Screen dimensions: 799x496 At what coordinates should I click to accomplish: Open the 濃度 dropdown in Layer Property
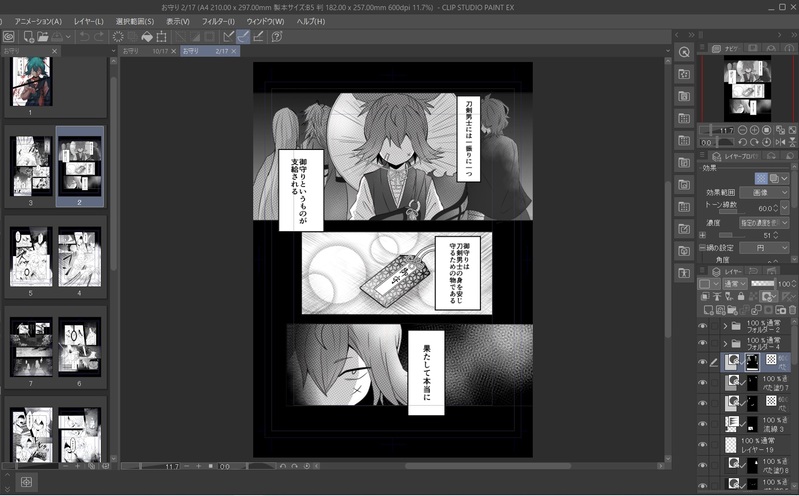(764, 223)
